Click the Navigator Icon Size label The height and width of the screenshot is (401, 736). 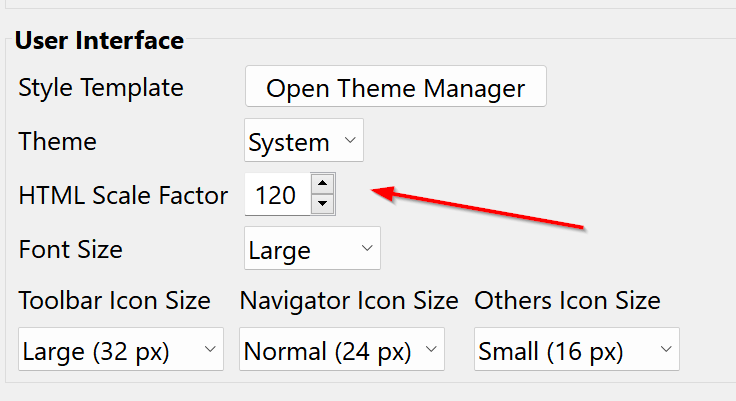click(349, 301)
